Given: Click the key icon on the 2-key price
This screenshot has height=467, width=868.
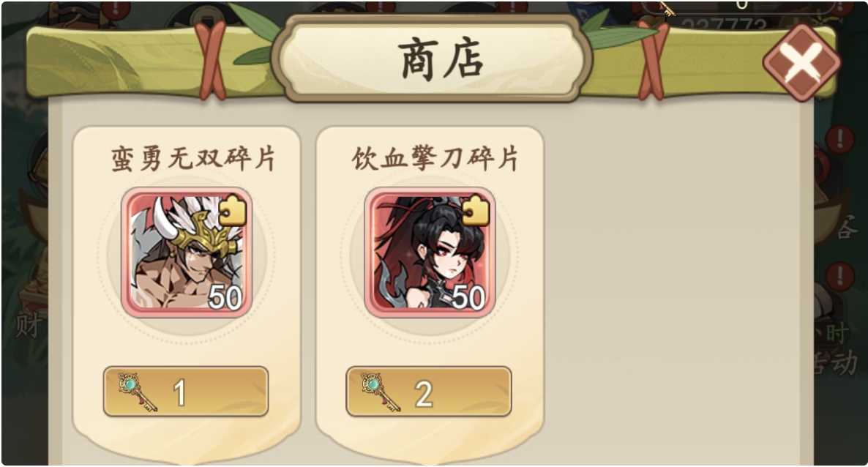Looking at the screenshot, I should click(381, 392).
